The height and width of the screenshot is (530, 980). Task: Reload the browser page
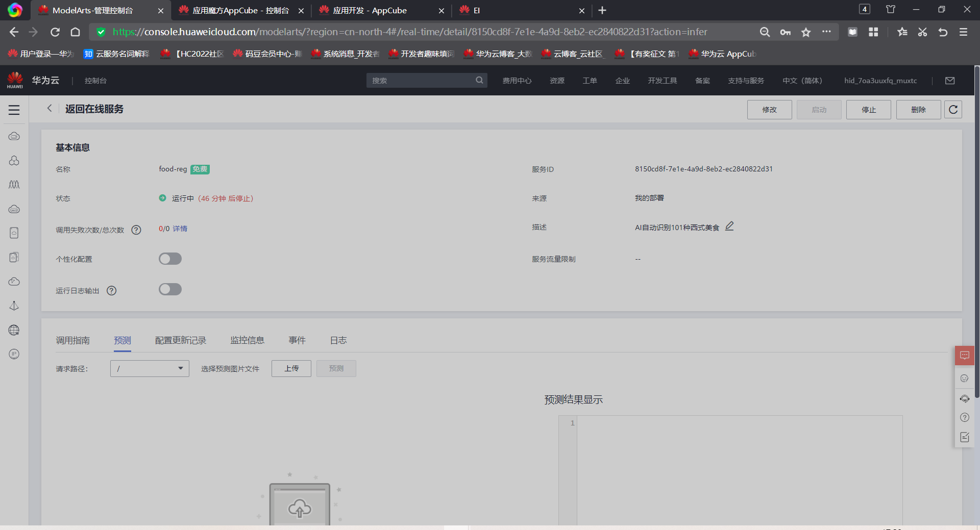pyautogui.click(x=55, y=32)
